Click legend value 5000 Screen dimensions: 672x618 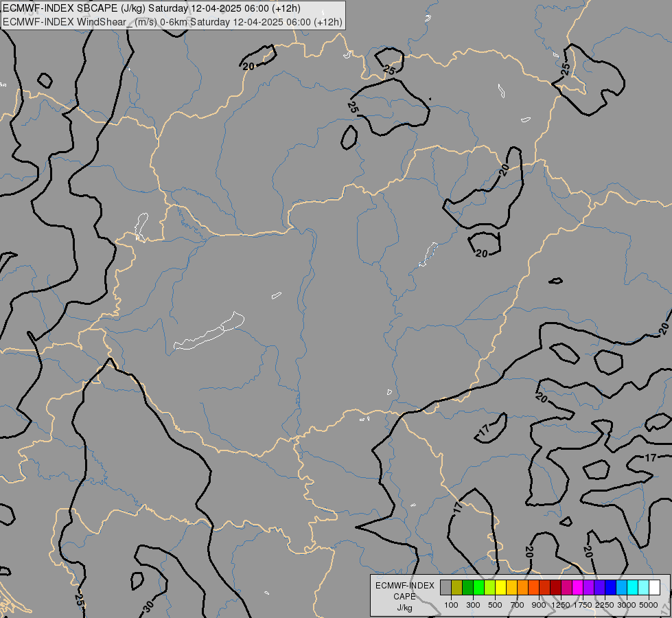(649, 605)
